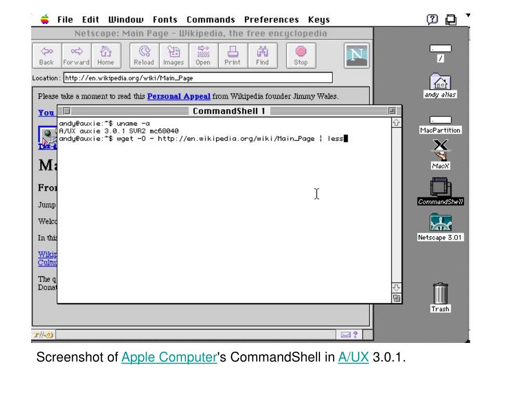Image resolution: width=532 pixels, height=399 pixels.
Task: Open the Preferences menu
Action: tap(271, 20)
